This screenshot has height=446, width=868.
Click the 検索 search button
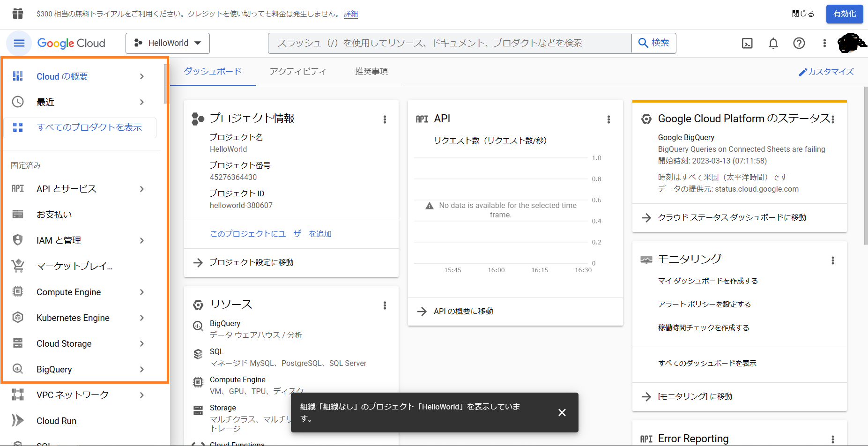(654, 43)
